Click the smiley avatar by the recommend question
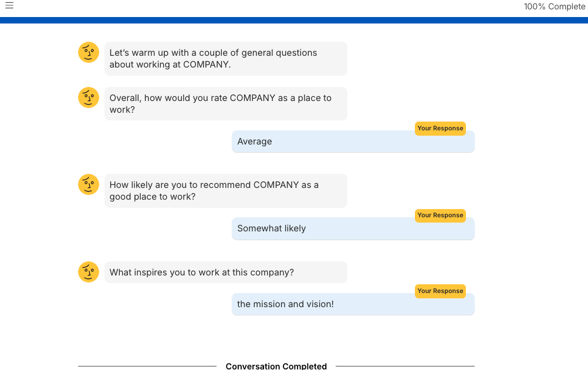 [88, 184]
